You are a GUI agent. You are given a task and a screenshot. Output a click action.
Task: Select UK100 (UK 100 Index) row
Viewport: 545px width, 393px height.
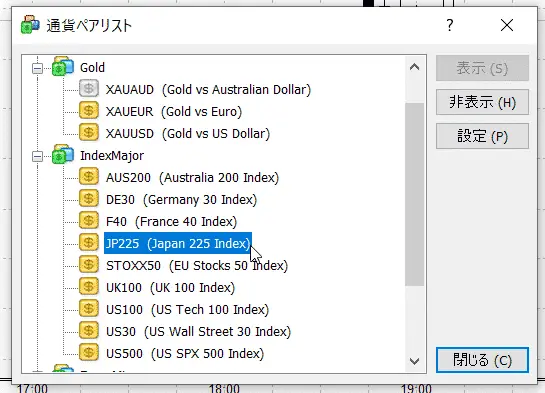(171, 287)
